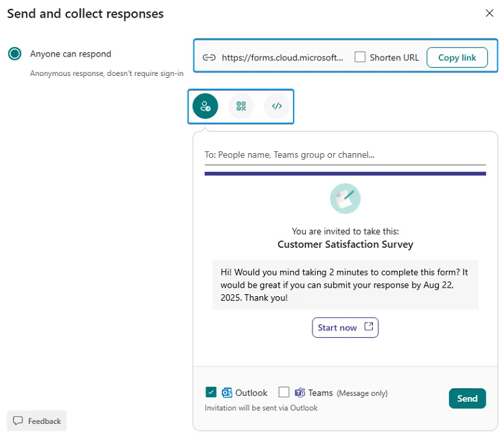Click the invitation message text box

345,285
